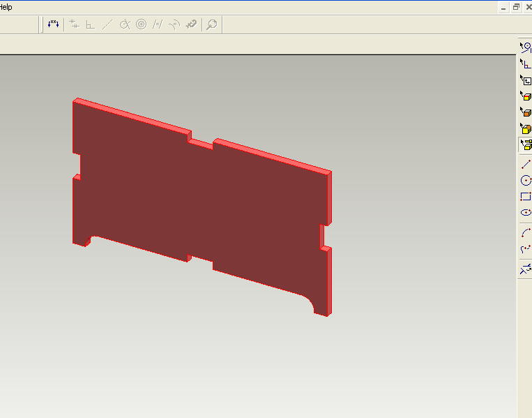Pick the arc drawing tool
Viewport: 532px width, 418px height.
tap(526, 233)
